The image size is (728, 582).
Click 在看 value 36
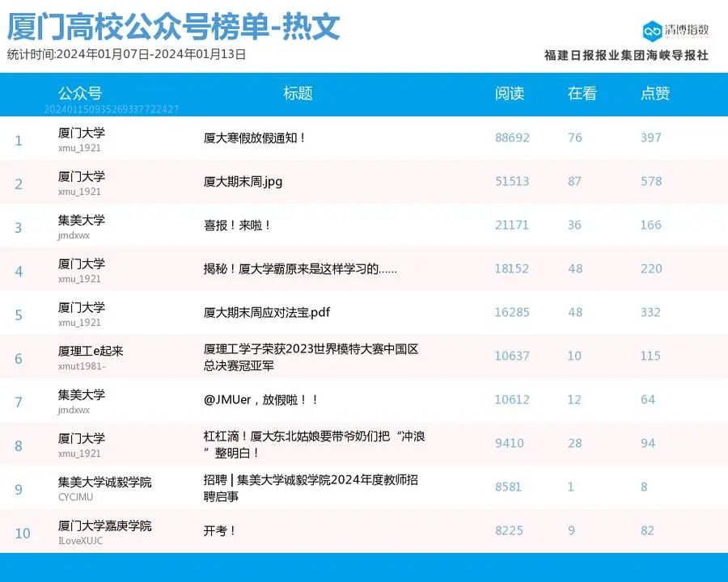coord(574,225)
